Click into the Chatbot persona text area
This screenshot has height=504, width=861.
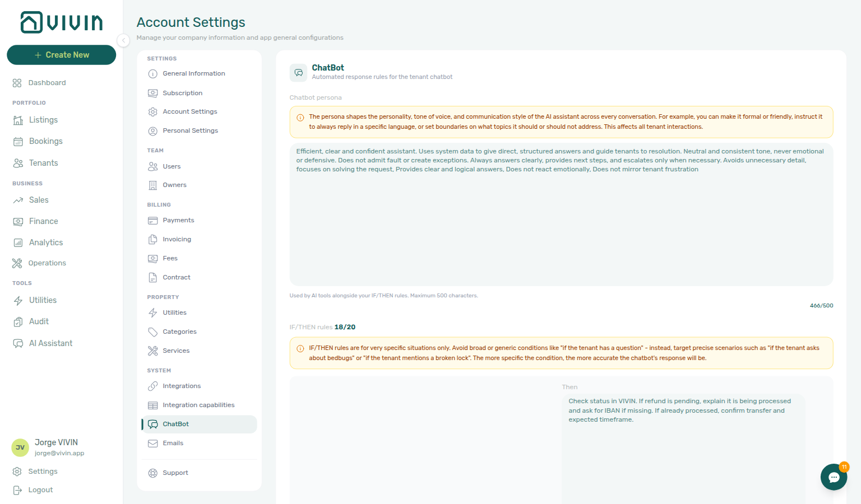pos(561,214)
